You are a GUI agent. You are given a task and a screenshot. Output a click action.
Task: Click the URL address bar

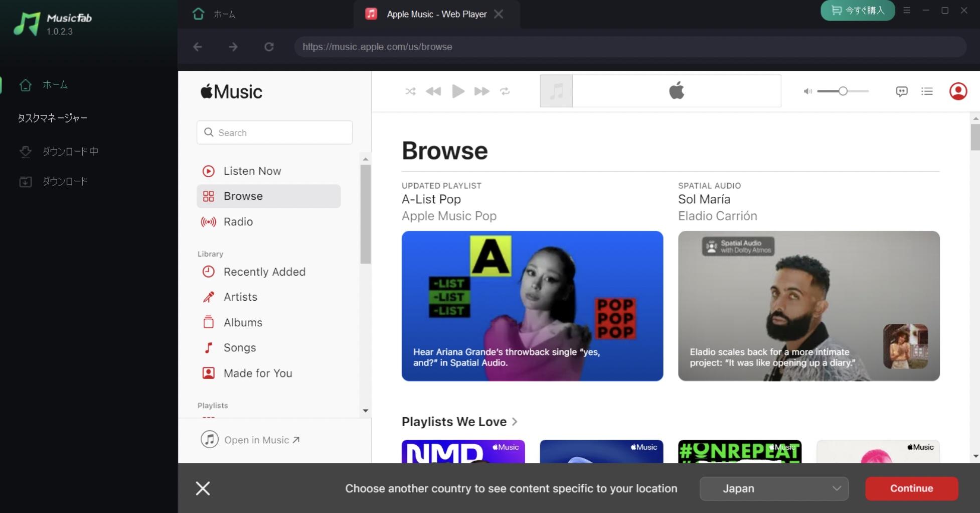point(630,47)
